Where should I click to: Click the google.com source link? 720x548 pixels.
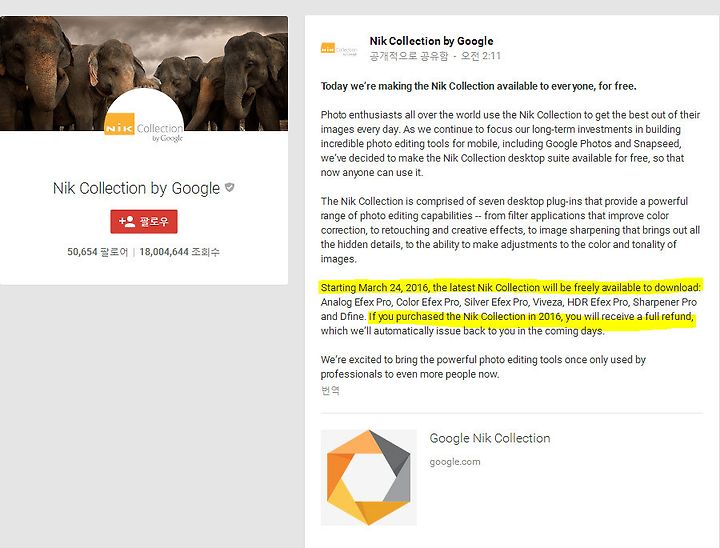point(455,462)
